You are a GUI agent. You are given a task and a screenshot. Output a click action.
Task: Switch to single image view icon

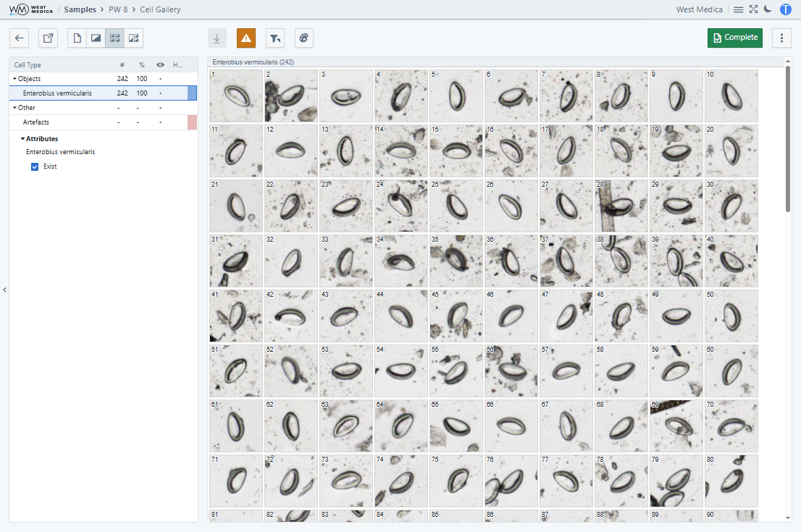[x=96, y=38]
